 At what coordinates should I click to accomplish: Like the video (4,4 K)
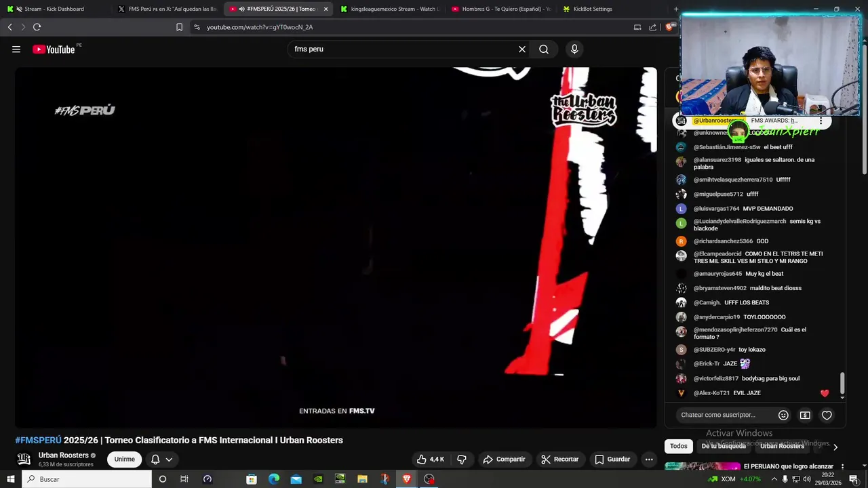(x=431, y=459)
